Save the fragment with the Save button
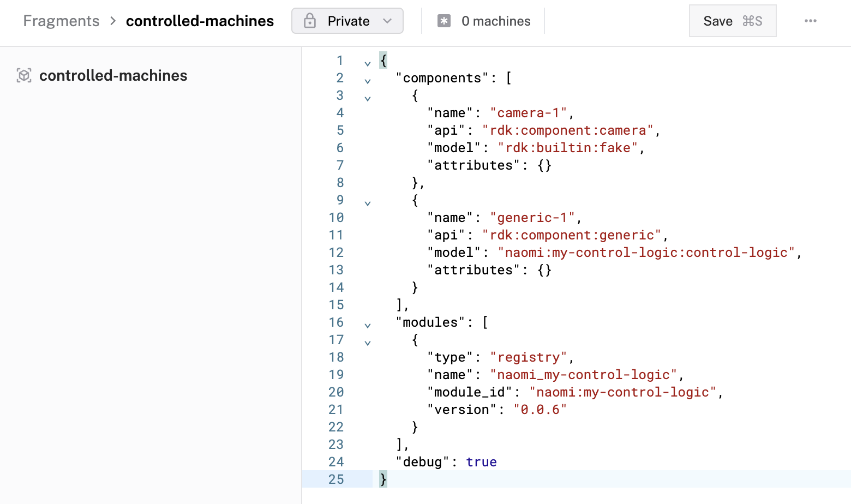 733,21
